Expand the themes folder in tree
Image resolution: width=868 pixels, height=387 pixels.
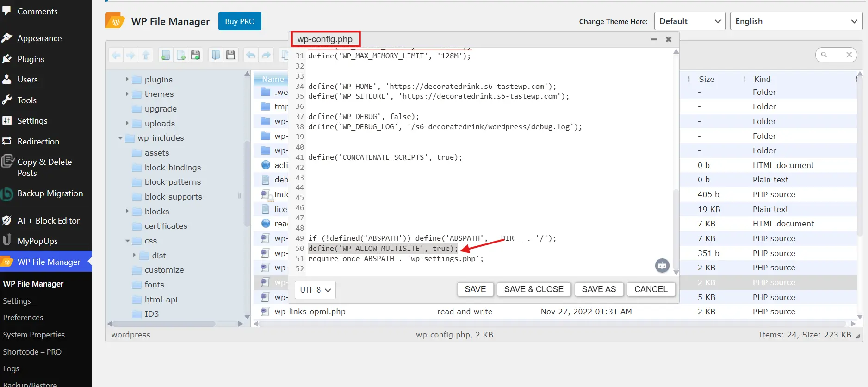(127, 94)
